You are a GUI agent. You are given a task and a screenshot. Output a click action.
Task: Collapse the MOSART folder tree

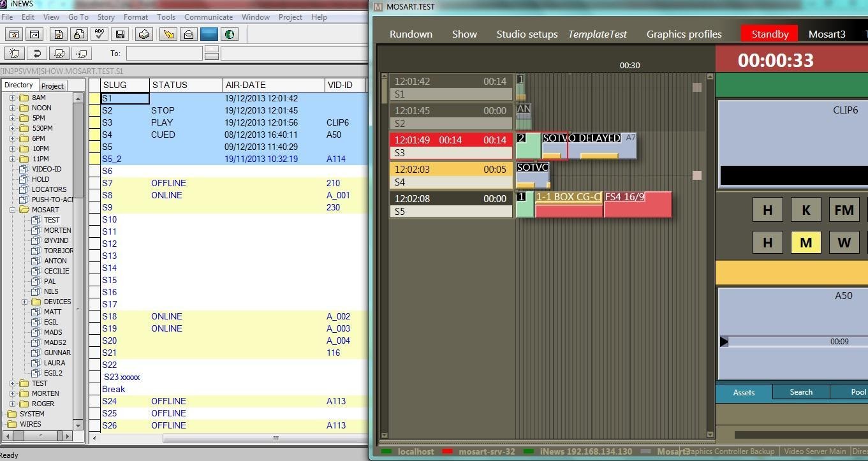(12, 210)
